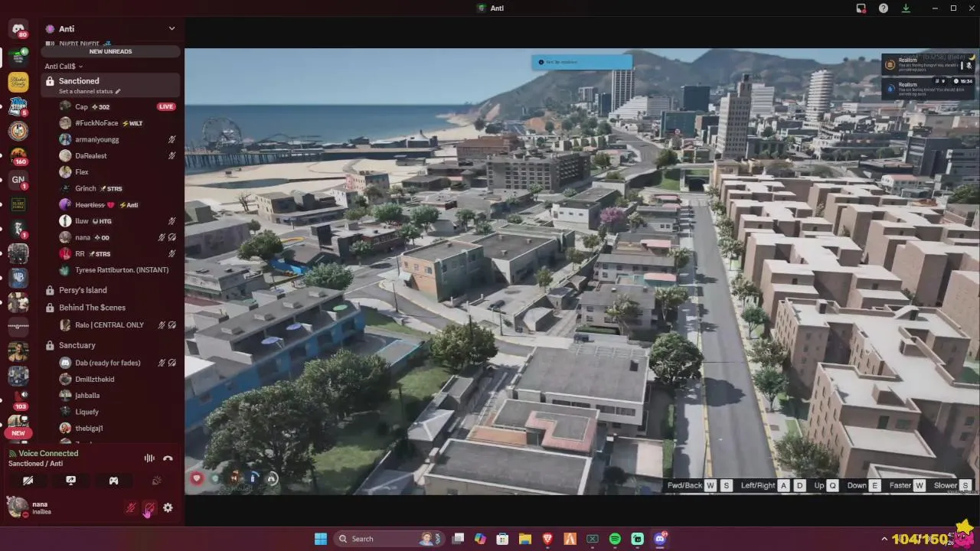The width and height of the screenshot is (980, 551).
Task: Click the red NEW pill in server list
Action: [18, 433]
